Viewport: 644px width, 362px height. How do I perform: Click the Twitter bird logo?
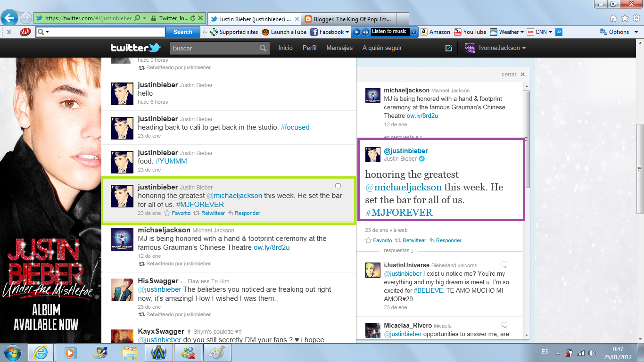(155, 48)
